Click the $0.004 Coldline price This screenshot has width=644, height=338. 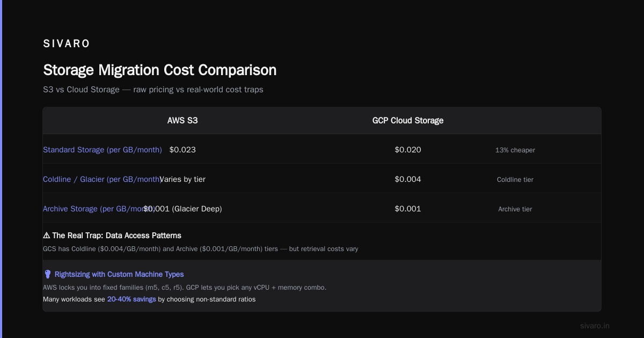point(408,179)
